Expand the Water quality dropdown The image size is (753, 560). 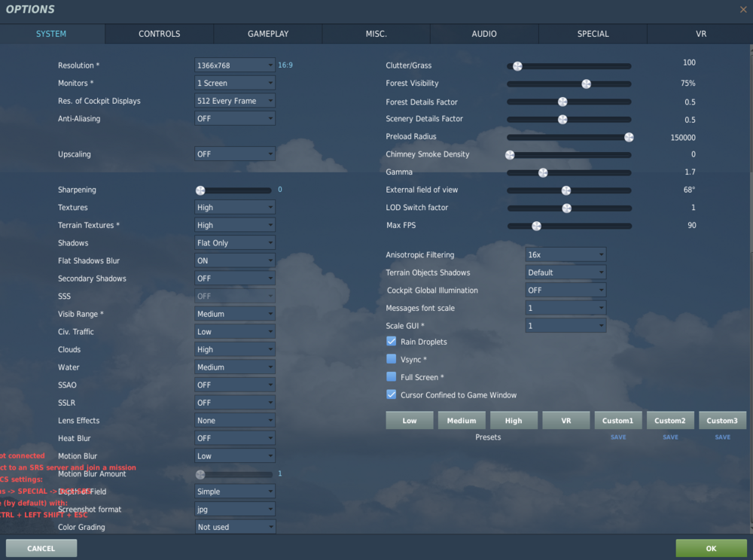coord(235,367)
